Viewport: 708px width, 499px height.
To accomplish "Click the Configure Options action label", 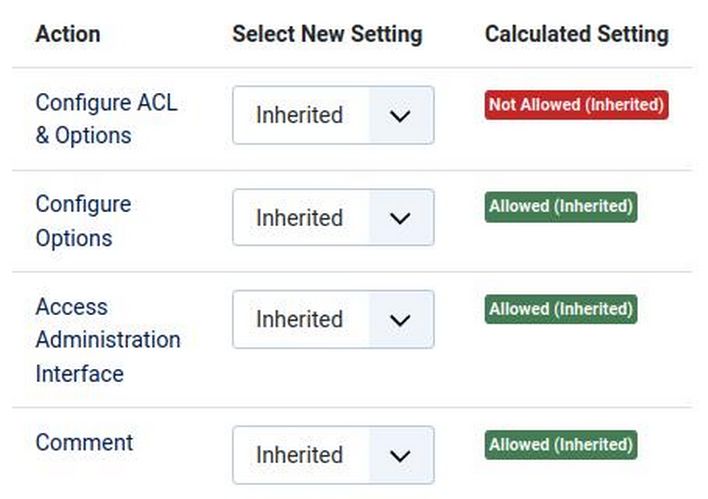I will pyautogui.click(x=83, y=221).
